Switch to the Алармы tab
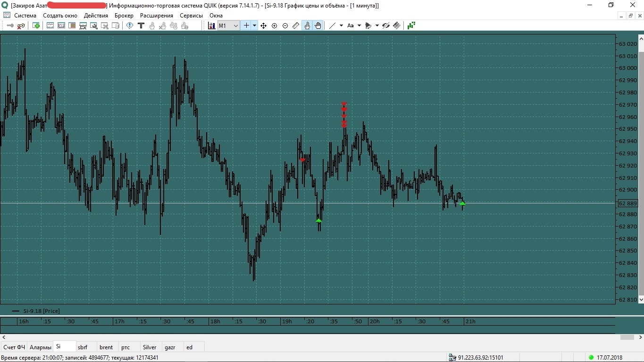Screen dimensions: 644x362 pyautogui.click(x=41, y=347)
